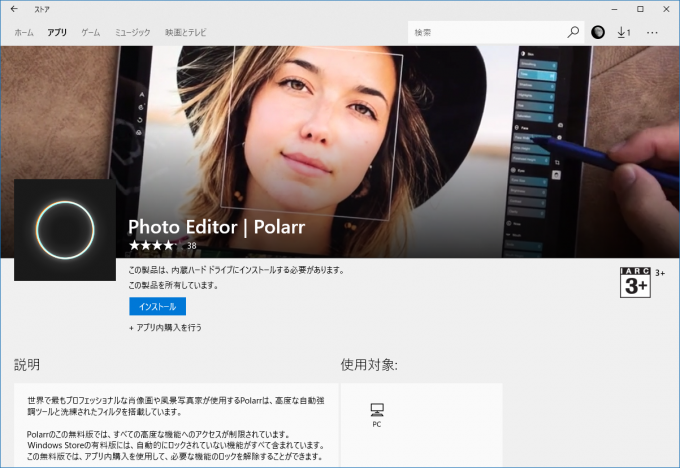Viewport: 680px width, 468px height.
Task: Go to the 映画とテレビ tab
Action: pos(186,33)
